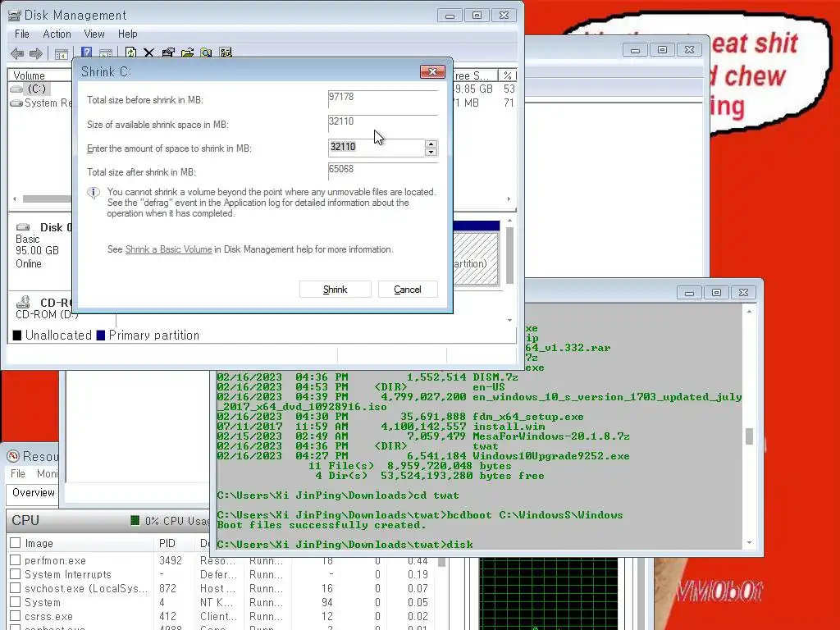
Task: Click the 'Total size before shrink' value 97178
Action: 340,97
